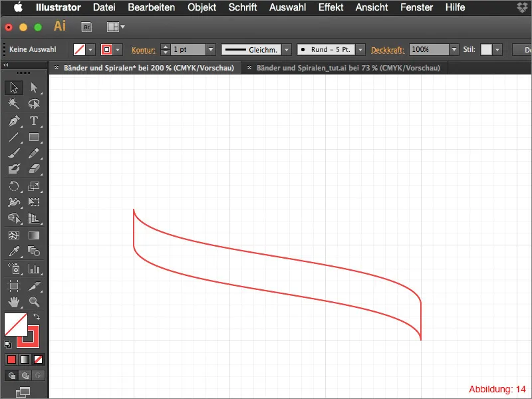
Task: Set paint type to Gradient
Action: [x=25, y=360]
